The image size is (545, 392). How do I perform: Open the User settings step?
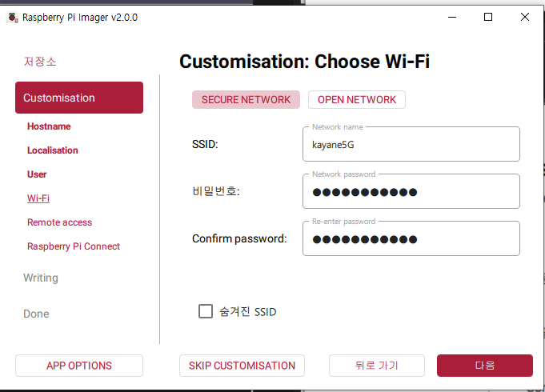[37, 174]
